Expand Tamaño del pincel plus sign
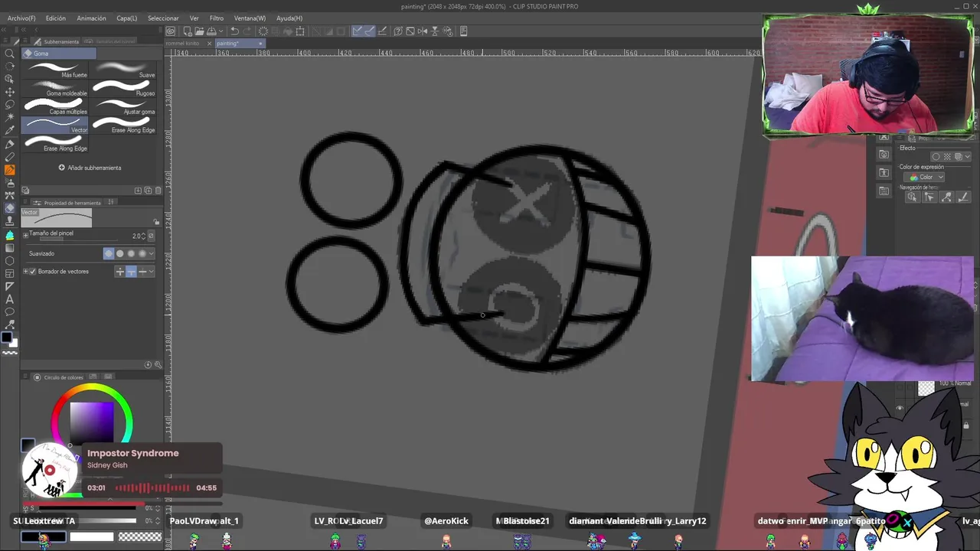 (x=25, y=234)
